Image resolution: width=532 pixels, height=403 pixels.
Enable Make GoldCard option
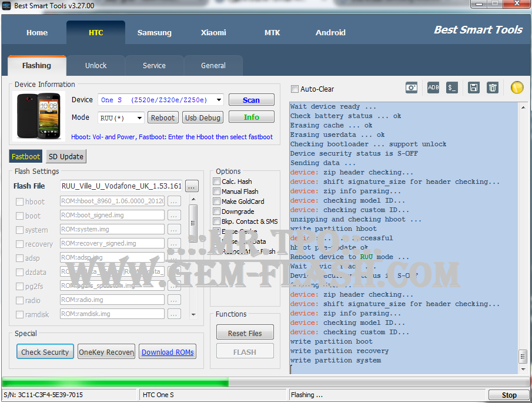pyautogui.click(x=216, y=201)
